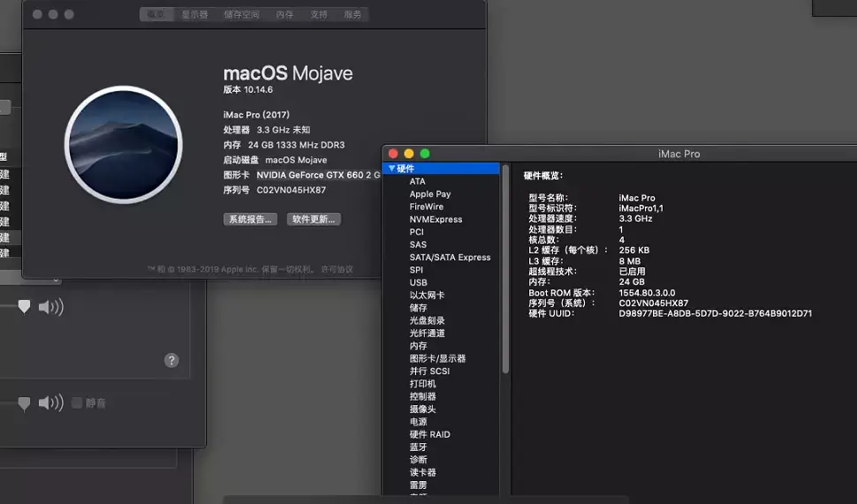
Task: Click the help question mark button
Action: click(x=171, y=360)
